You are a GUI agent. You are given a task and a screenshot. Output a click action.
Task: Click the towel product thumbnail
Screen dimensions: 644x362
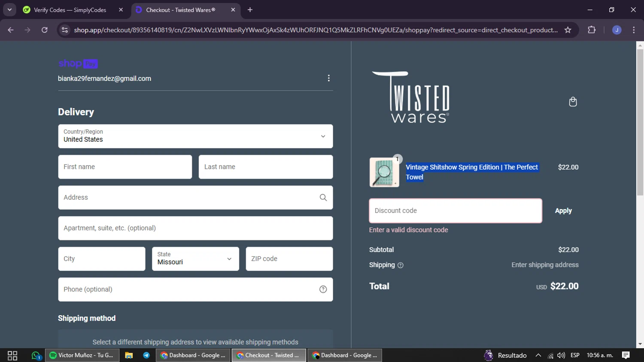pos(384,172)
